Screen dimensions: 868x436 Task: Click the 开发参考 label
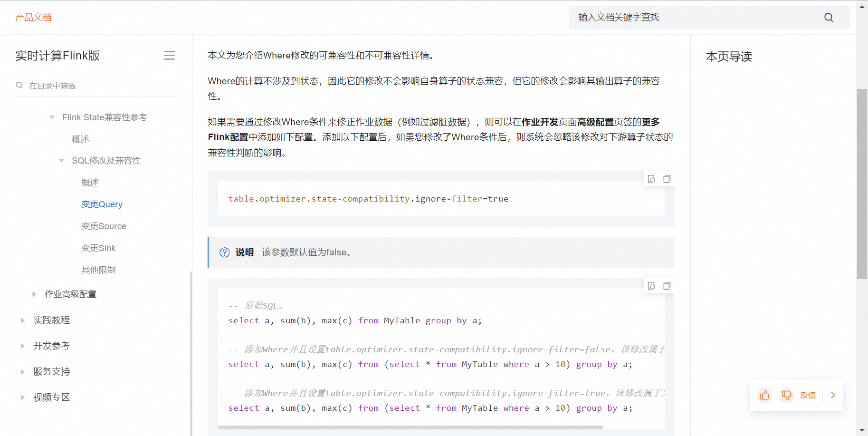[x=51, y=346]
